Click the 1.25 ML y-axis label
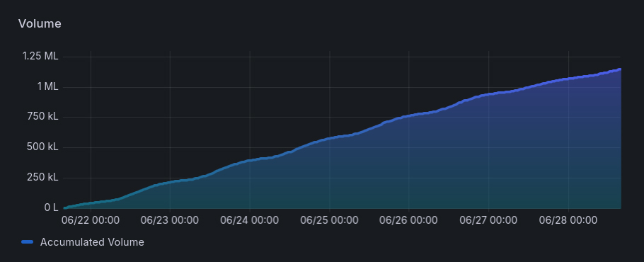Image resolution: width=644 pixels, height=262 pixels. [x=40, y=56]
